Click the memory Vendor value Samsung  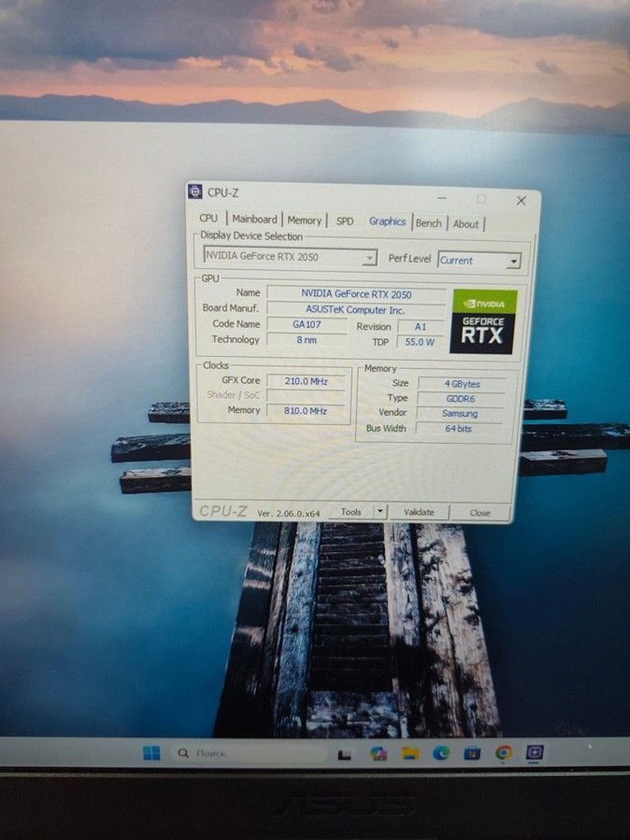[459, 413]
